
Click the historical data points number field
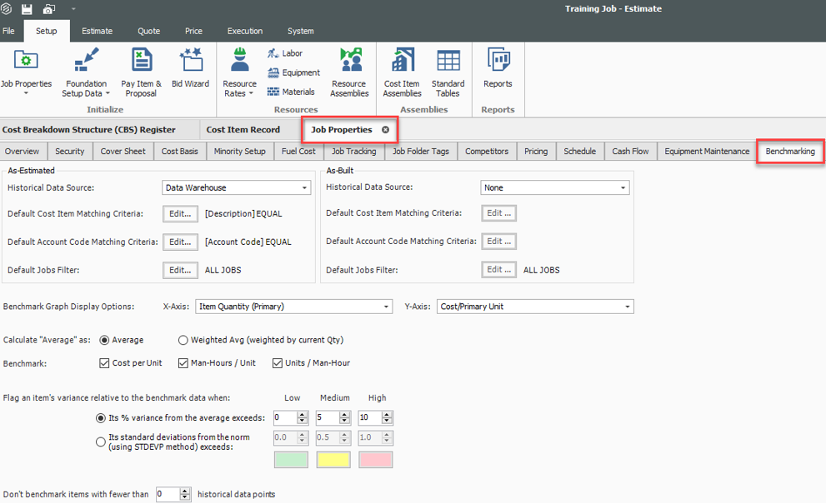pyautogui.click(x=167, y=495)
